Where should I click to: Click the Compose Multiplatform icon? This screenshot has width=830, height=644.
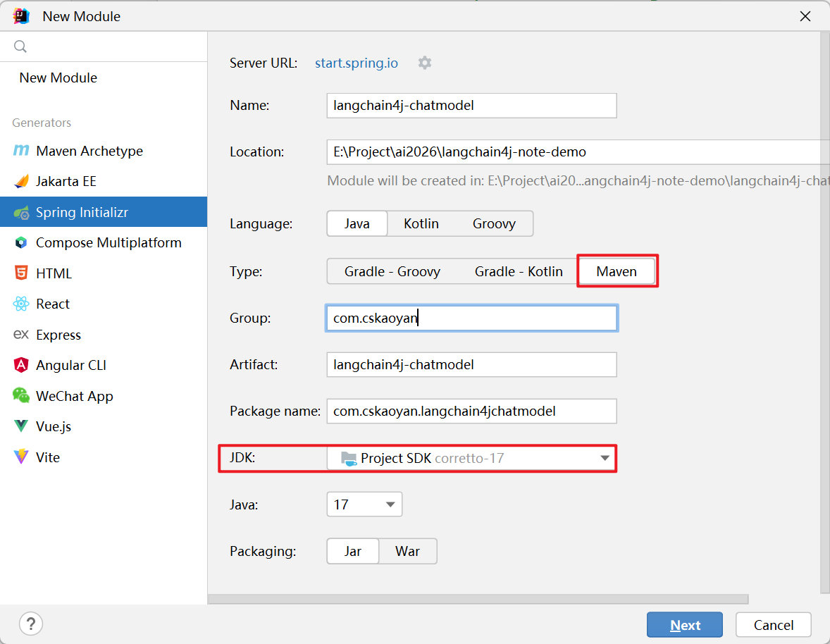(21, 243)
